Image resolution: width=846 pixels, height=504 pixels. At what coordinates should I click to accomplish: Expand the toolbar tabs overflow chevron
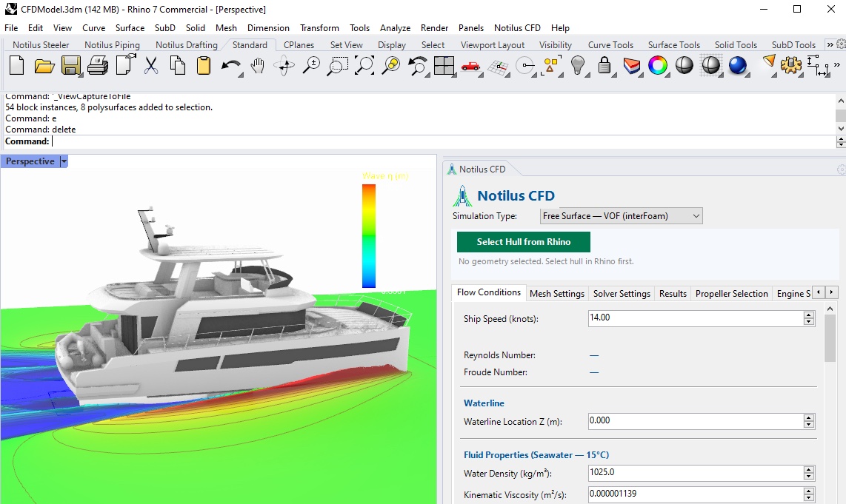pos(830,44)
